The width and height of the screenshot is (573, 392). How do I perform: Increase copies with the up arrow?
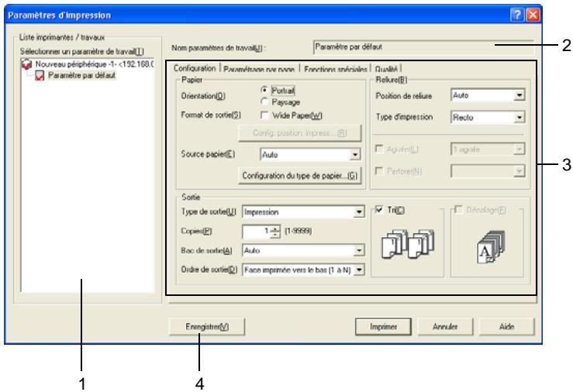pos(275,228)
